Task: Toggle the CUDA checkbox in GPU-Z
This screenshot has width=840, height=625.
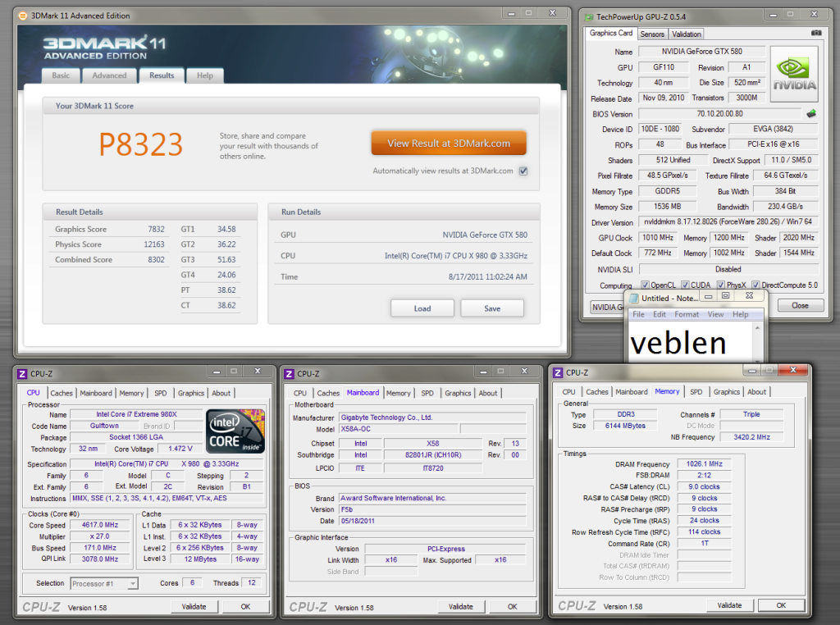Action: coord(685,285)
